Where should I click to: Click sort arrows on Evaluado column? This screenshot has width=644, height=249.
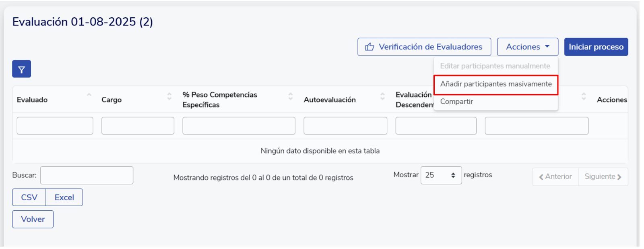click(x=89, y=96)
